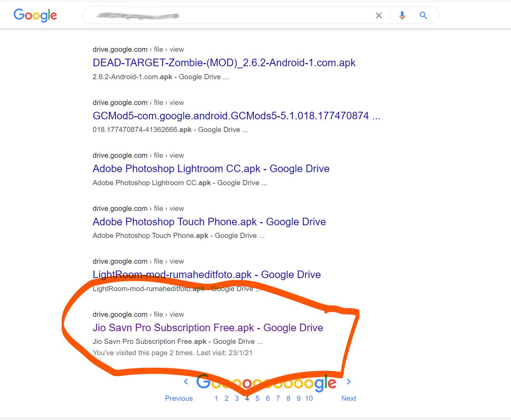Image resolution: width=511 pixels, height=420 pixels.
Task: Jump to results page 10
Action: tap(309, 398)
